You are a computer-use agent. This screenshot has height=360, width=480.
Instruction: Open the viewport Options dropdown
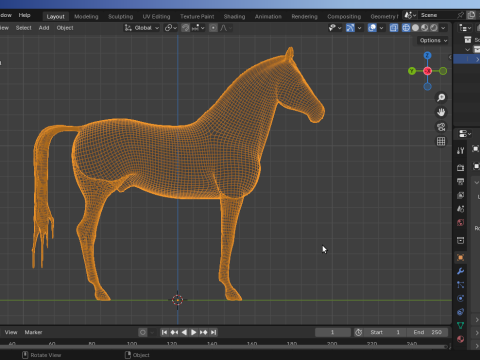pos(433,40)
